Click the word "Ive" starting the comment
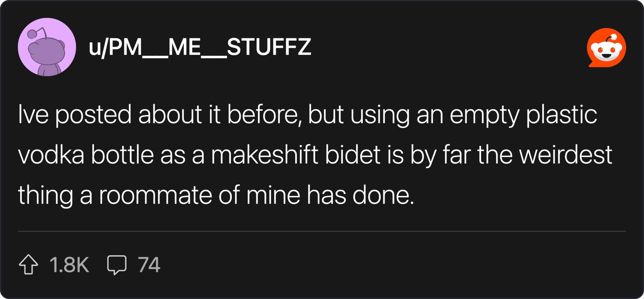The image size is (644, 299). [x=33, y=114]
